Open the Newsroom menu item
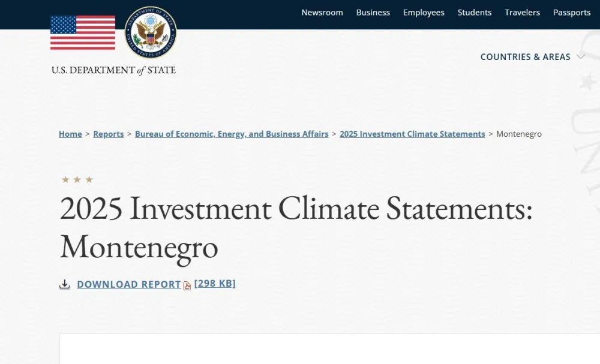600x364 pixels. click(x=322, y=13)
